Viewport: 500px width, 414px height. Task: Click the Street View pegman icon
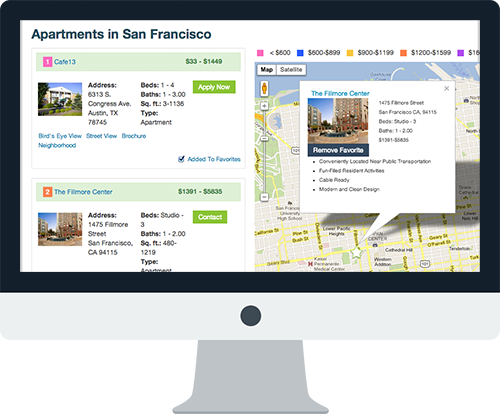(x=264, y=89)
